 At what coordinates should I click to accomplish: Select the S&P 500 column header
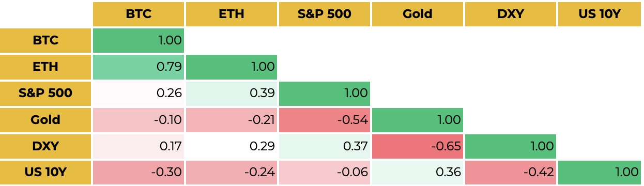pos(325,14)
